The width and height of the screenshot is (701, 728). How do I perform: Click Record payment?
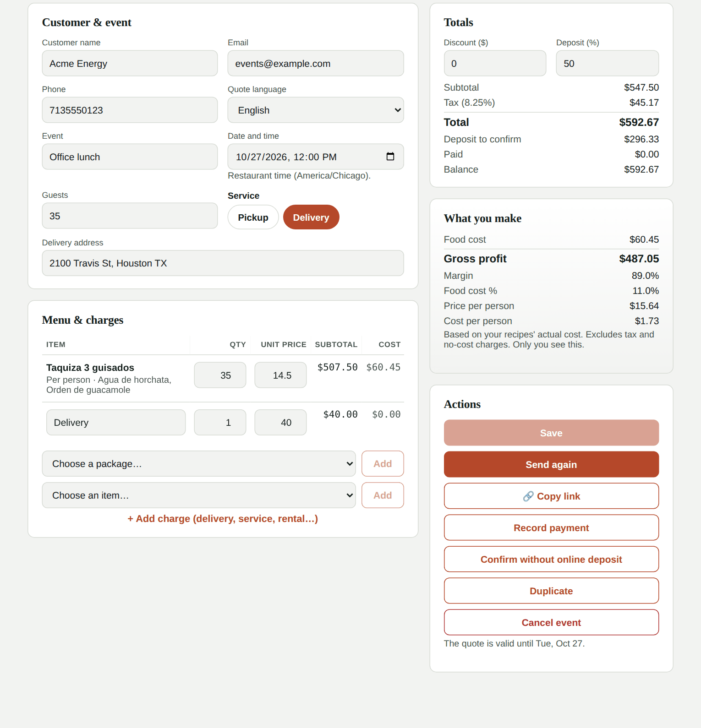[x=551, y=527]
